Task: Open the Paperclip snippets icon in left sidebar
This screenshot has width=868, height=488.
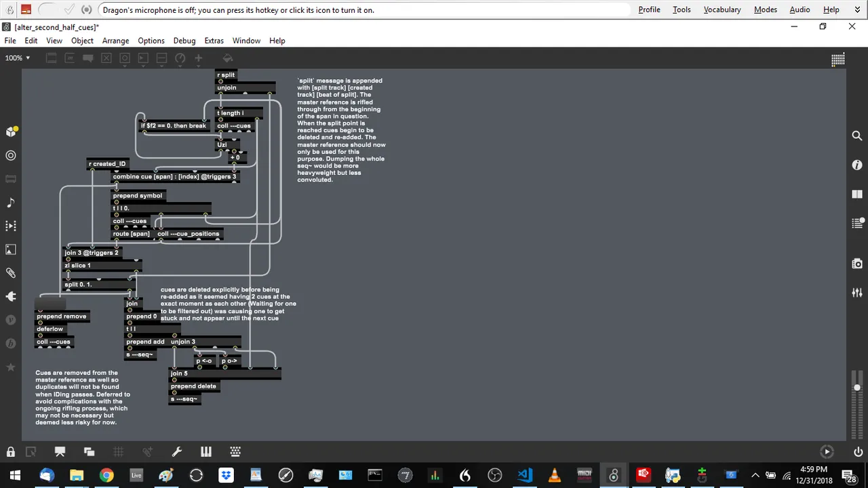Action: (x=11, y=273)
